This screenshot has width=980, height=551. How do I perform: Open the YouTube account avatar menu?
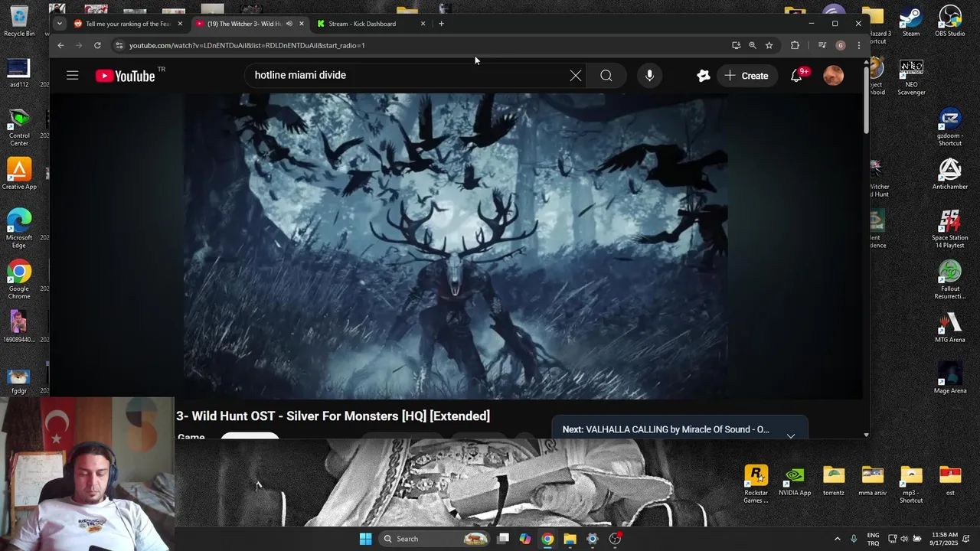[833, 75]
